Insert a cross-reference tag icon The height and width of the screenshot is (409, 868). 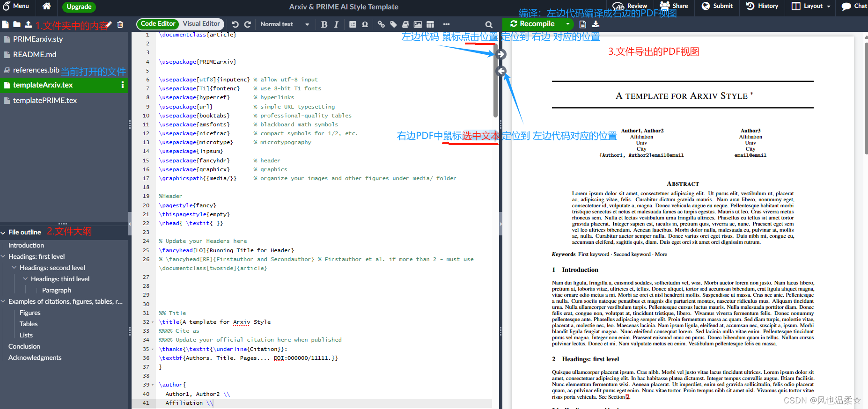click(x=393, y=24)
